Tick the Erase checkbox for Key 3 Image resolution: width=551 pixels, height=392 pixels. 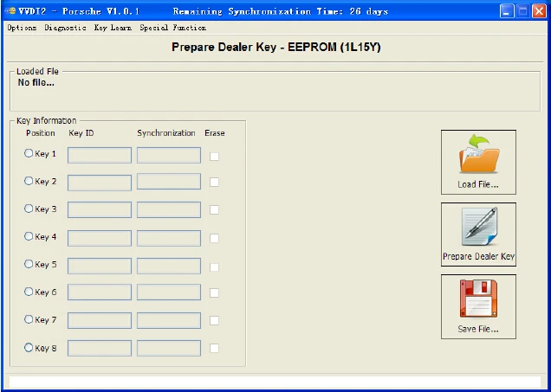click(x=214, y=210)
